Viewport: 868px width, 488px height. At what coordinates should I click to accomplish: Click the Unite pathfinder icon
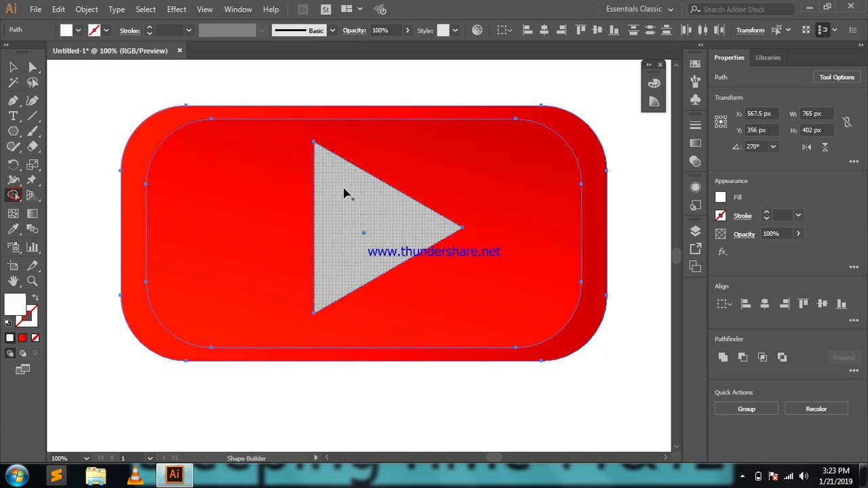click(x=723, y=357)
